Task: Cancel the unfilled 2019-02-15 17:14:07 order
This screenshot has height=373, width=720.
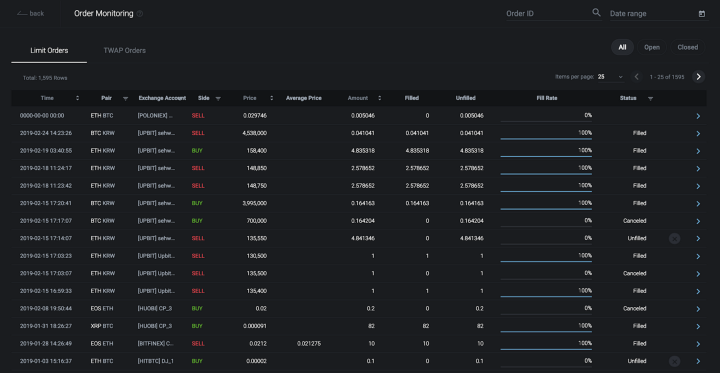Action: coord(674,238)
